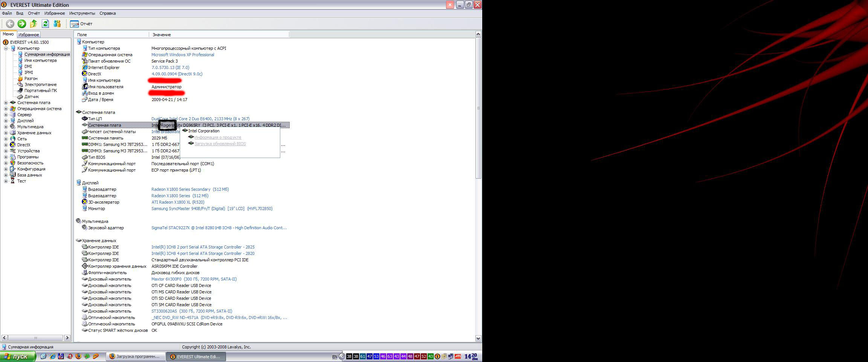Screen dimensions: 868x362
Task: Select Программы tree item
Action: coord(28,157)
